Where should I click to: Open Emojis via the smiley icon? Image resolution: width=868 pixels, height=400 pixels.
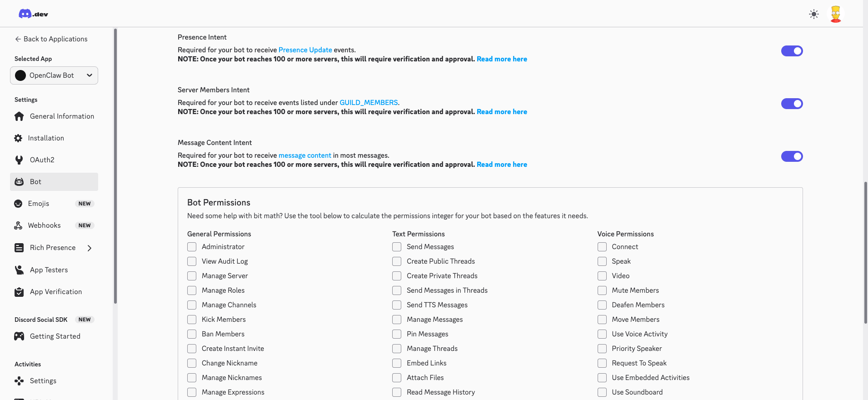pos(18,204)
